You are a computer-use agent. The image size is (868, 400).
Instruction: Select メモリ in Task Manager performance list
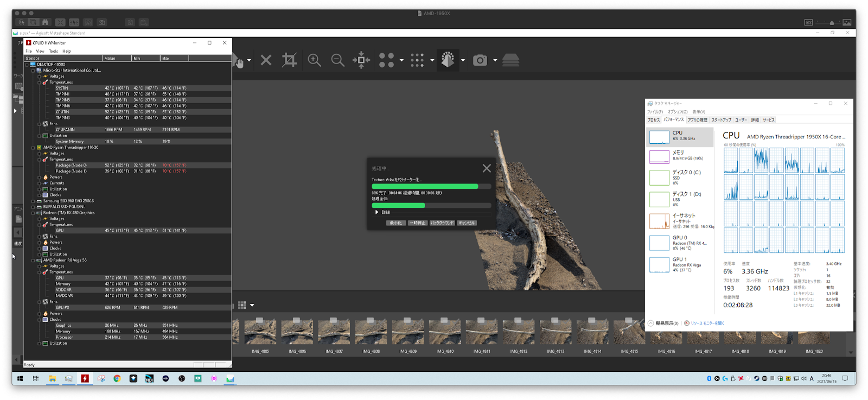pyautogui.click(x=680, y=156)
